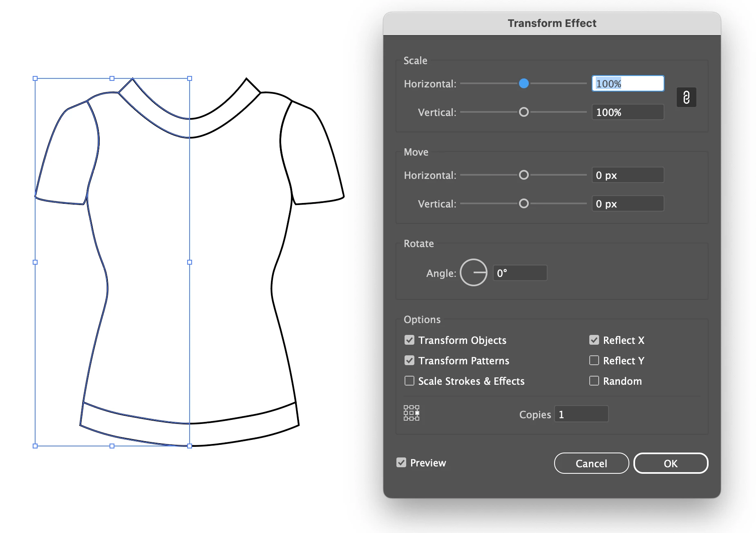This screenshot has width=756, height=533.
Task: Click the Move Horizontal slider handle
Action: tap(524, 175)
